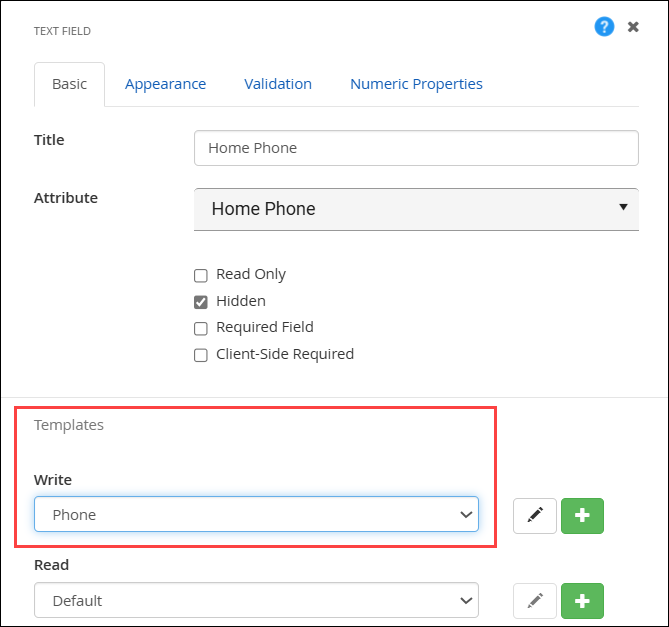Go to the Numeric Properties tab

[x=416, y=84]
